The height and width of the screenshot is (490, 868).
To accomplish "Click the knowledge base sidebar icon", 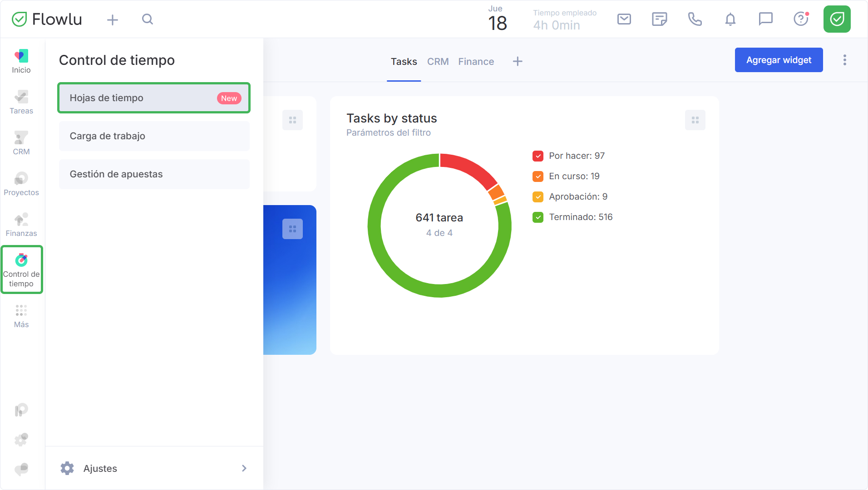I will (21, 410).
